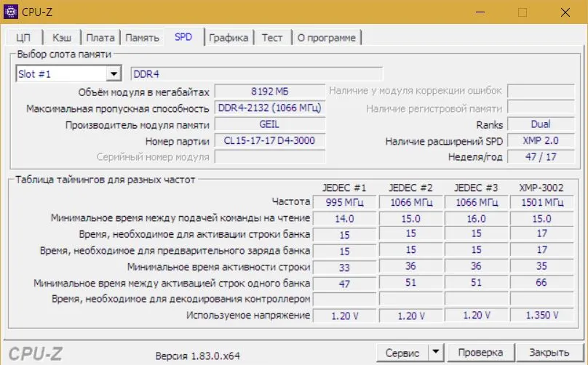Click the Сервис button
This screenshot has width=588, height=365.
pos(402,353)
